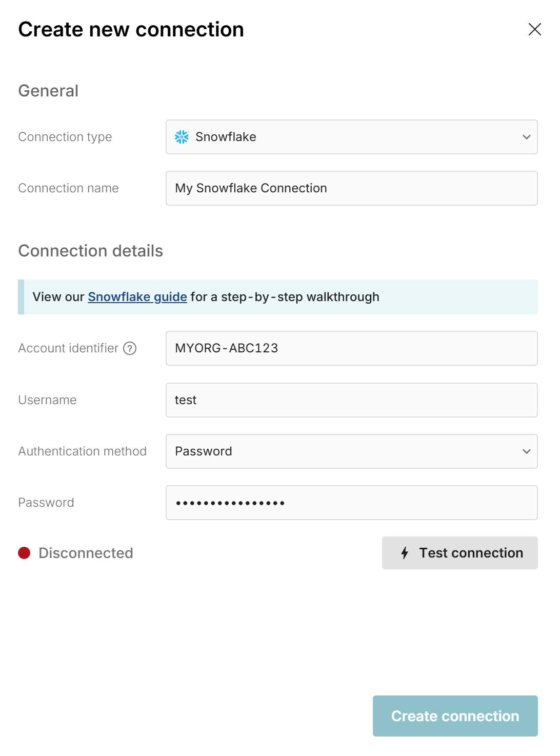560x756 pixels.
Task: Open the Snowflake guide link
Action: pos(137,296)
